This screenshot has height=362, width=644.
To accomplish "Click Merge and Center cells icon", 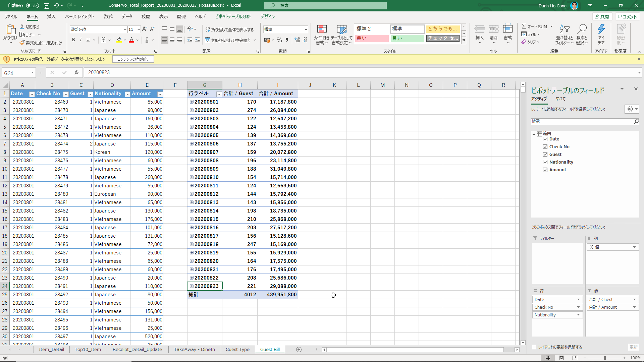I will 208,40.
